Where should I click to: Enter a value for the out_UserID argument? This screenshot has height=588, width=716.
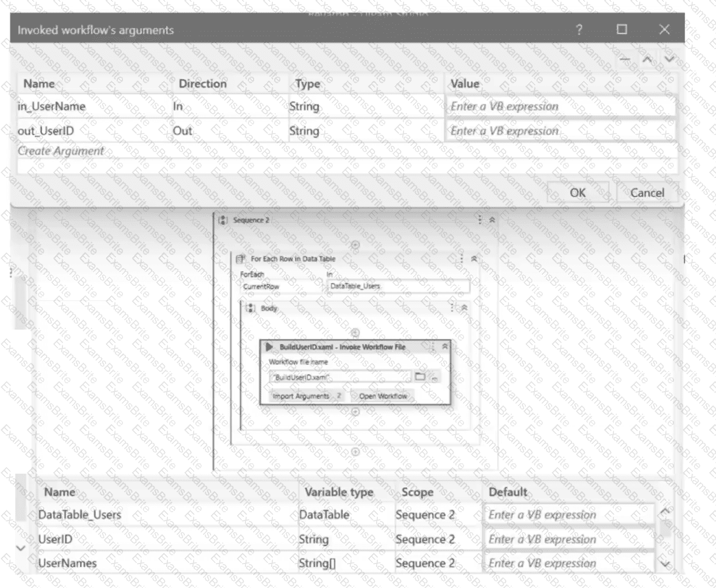click(x=560, y=131)
